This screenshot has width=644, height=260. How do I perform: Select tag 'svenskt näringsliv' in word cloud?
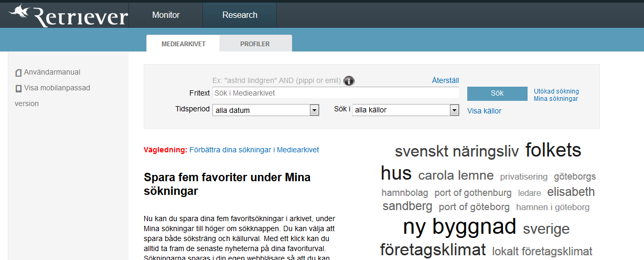pos(457,152)
